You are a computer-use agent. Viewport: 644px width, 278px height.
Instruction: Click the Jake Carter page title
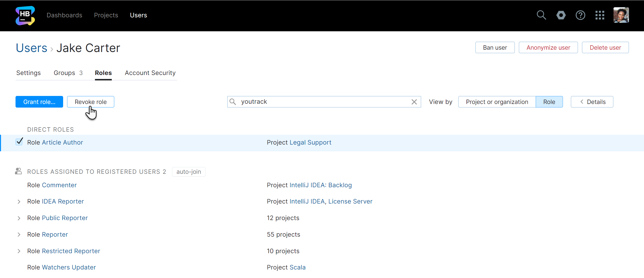(88, 48)
